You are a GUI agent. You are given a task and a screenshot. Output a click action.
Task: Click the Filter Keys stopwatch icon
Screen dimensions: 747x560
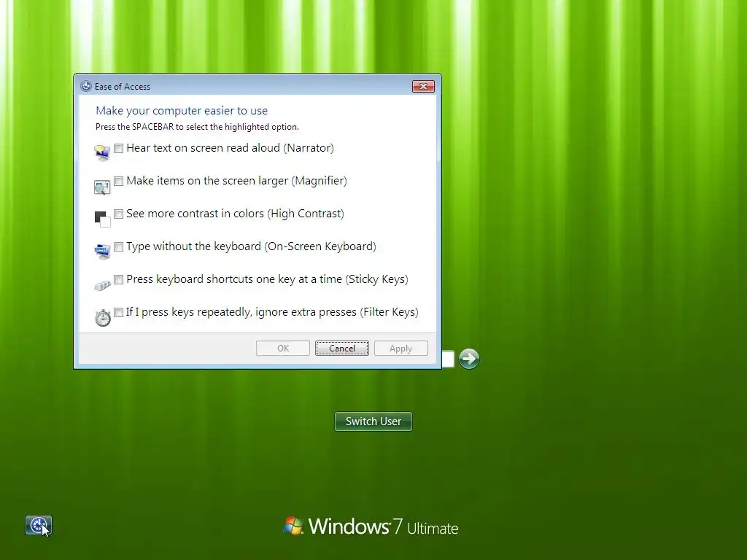tap(102, 317)
